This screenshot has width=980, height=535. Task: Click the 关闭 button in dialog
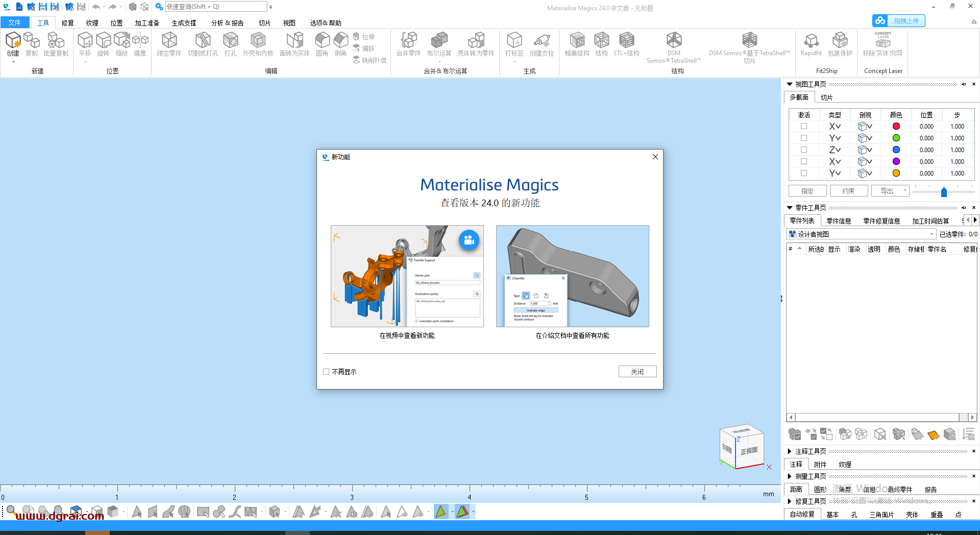(637, 372)
